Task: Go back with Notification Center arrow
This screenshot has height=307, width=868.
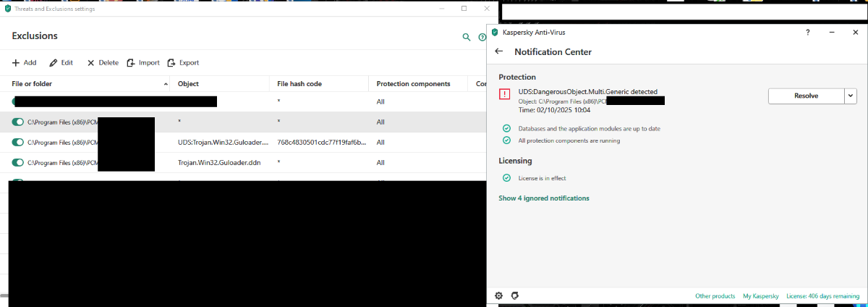Action: [x=498, y=51]
